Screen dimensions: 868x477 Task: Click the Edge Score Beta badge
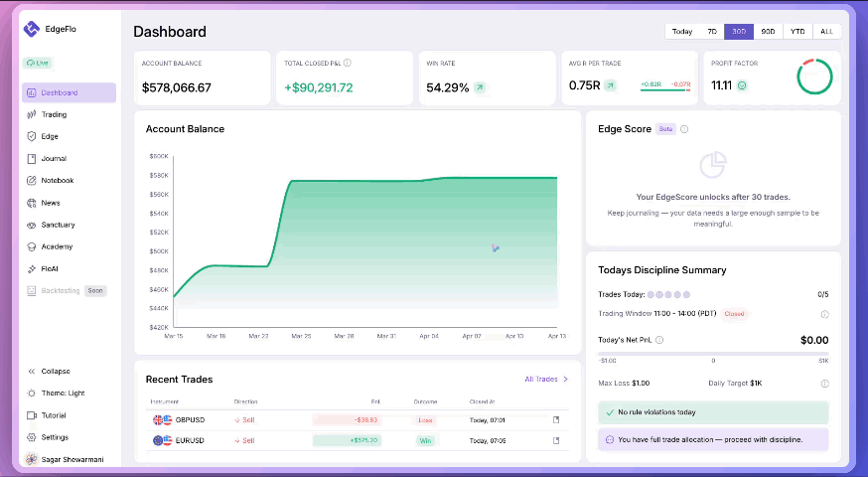666,129
